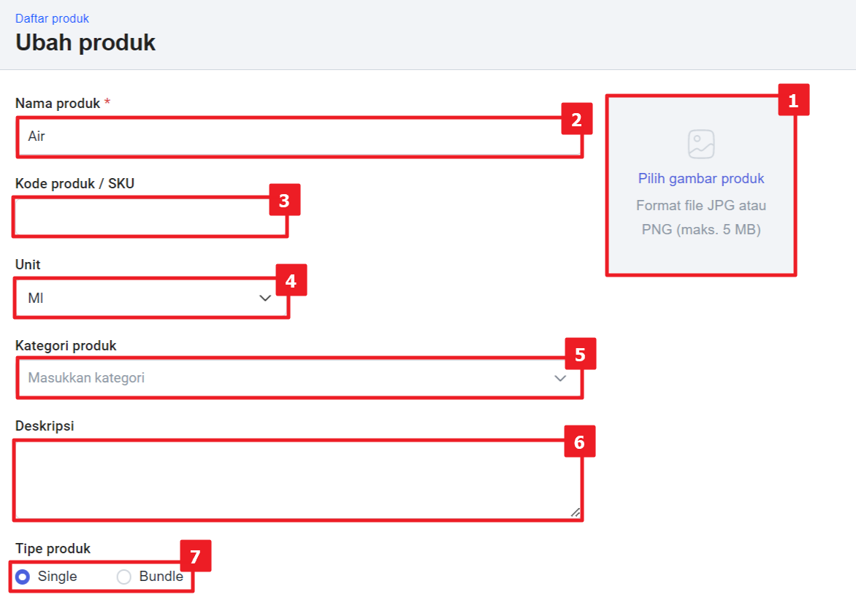Select the Bundle product type radio

[x=124, y=577]
